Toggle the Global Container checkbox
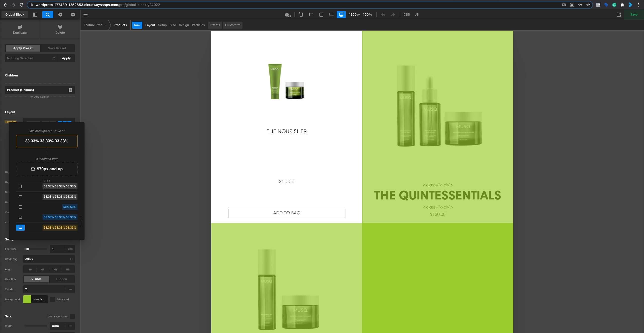Screen dimensions: 644x333 coord(72,316)
